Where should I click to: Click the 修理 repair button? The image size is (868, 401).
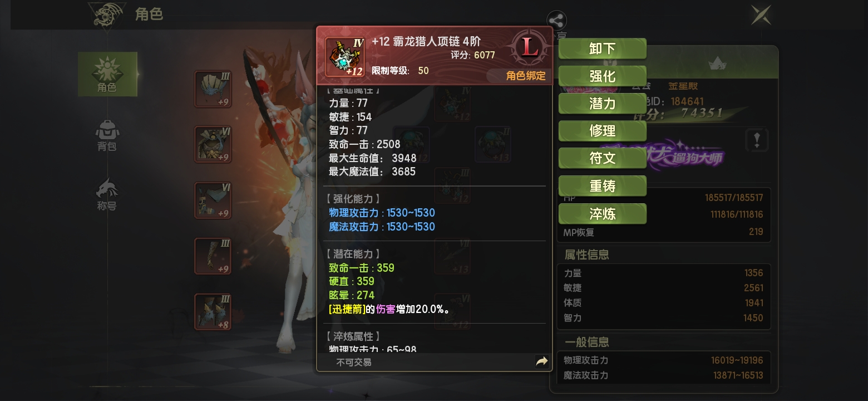602,131
